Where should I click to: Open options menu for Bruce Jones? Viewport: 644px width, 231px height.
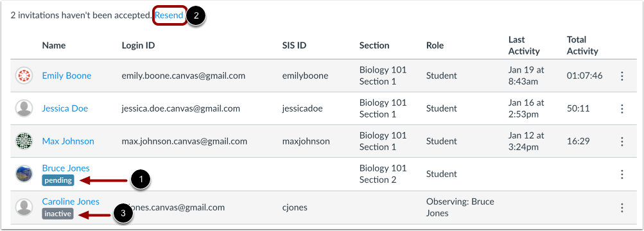point(622,175)
